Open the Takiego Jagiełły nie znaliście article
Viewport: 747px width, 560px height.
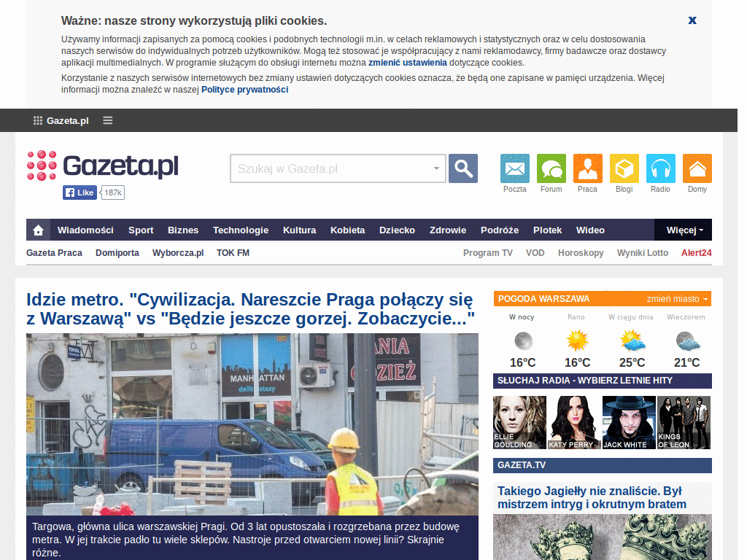click(592, 497)
